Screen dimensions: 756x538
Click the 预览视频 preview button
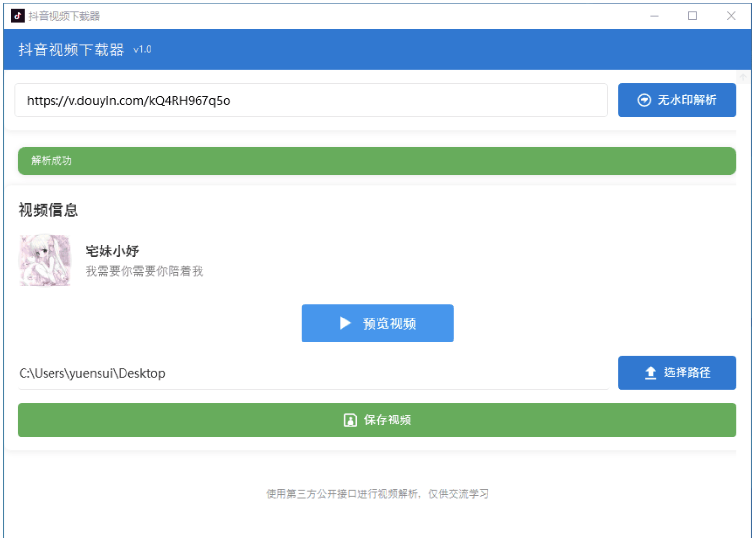[x=377, y=323]
